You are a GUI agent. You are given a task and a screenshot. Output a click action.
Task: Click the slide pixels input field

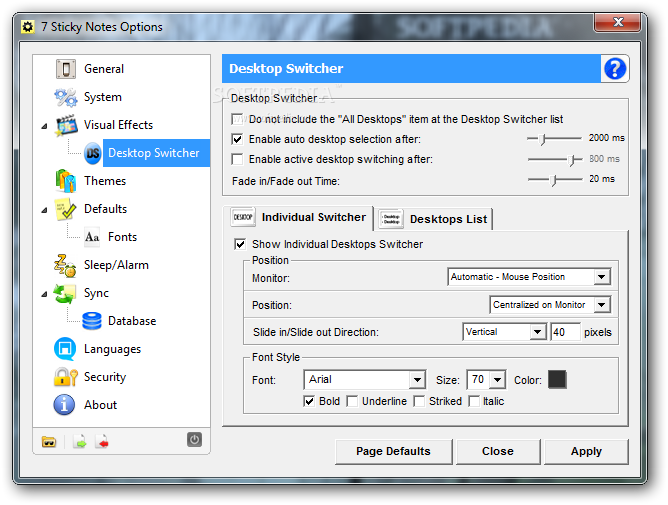(565, 332)
